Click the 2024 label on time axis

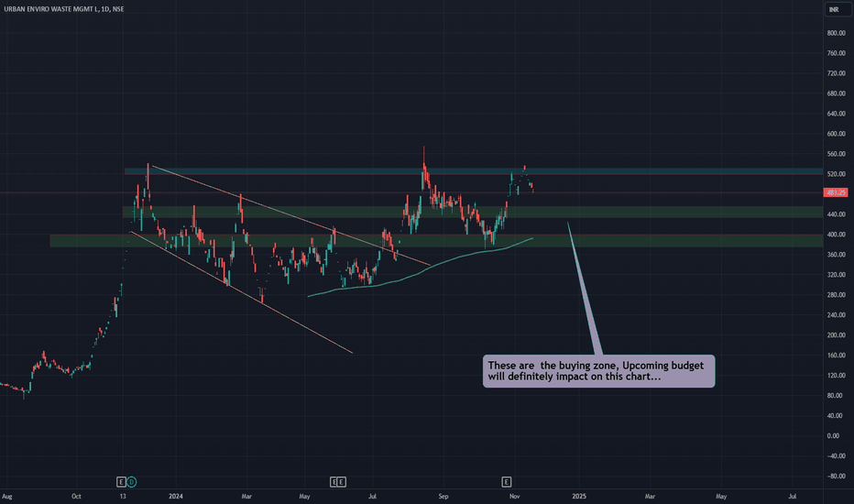tap(175, 497)
